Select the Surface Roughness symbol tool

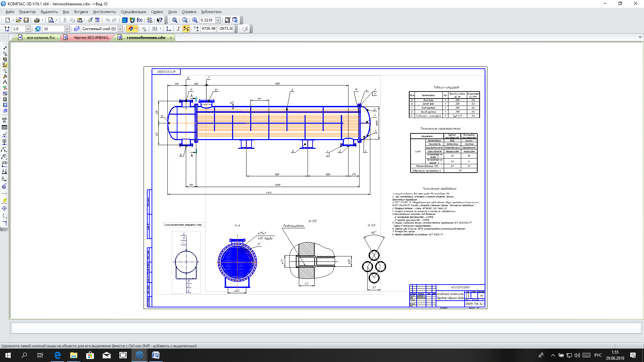(x=4, y=135)
